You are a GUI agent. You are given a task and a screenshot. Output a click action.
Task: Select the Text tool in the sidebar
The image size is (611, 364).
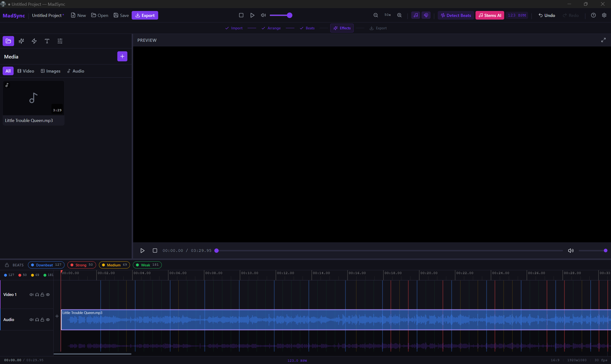[x=47, y=41]
